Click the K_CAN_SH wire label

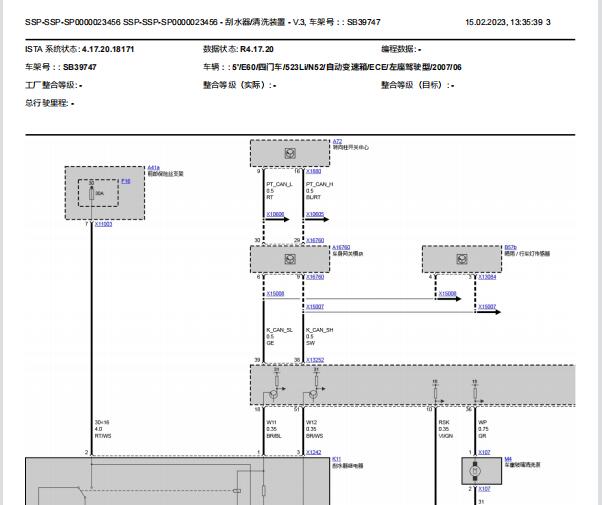[319, 330]
